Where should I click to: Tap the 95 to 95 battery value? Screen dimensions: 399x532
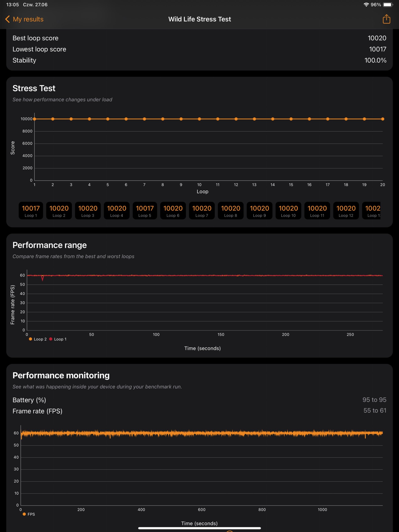(x=374, y=400)
